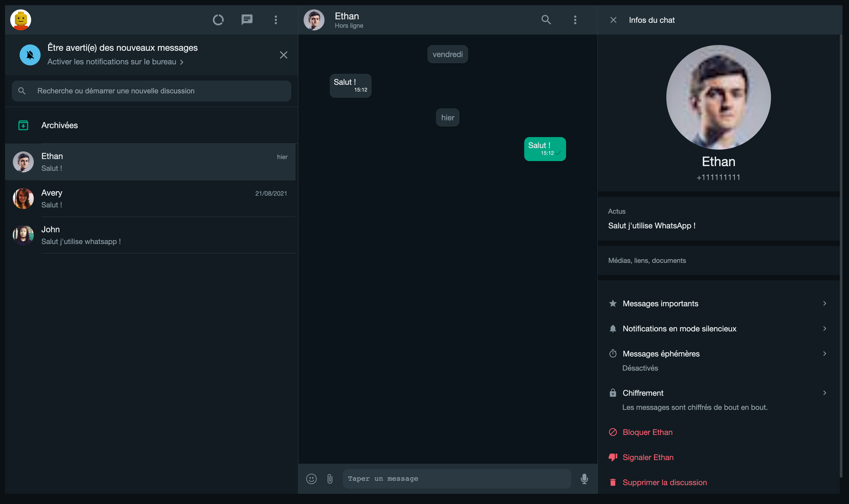Image resolution: width=849 pixels, height=504 pixels.
Task: Open the emoji picker
Action: click(311, 479)
